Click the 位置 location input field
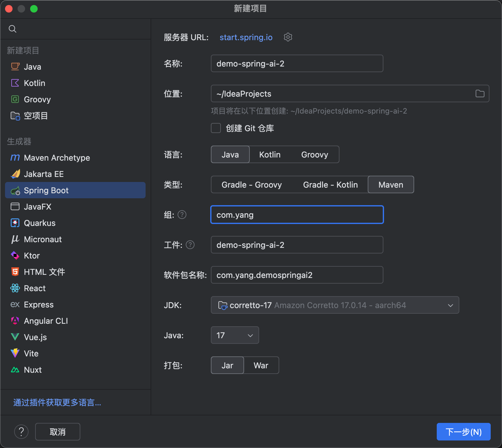The width and height of the screenshot is (502, 448). (x=350, y=93)
